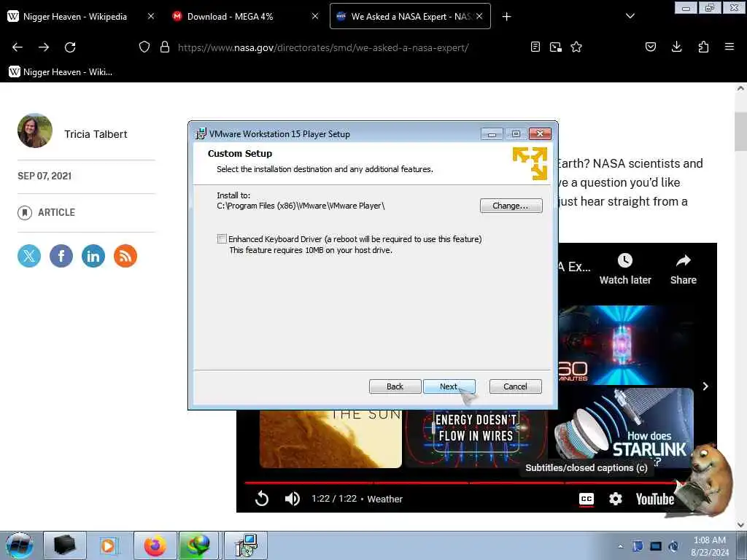Open the 60 Minutes suggested video thumbnail
The height and width of the screenshot is (560, 747).
[x=626, y=345]
